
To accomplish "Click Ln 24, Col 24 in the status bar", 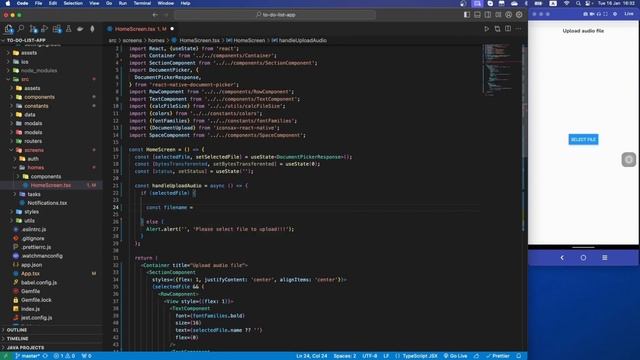I will 311,356.
